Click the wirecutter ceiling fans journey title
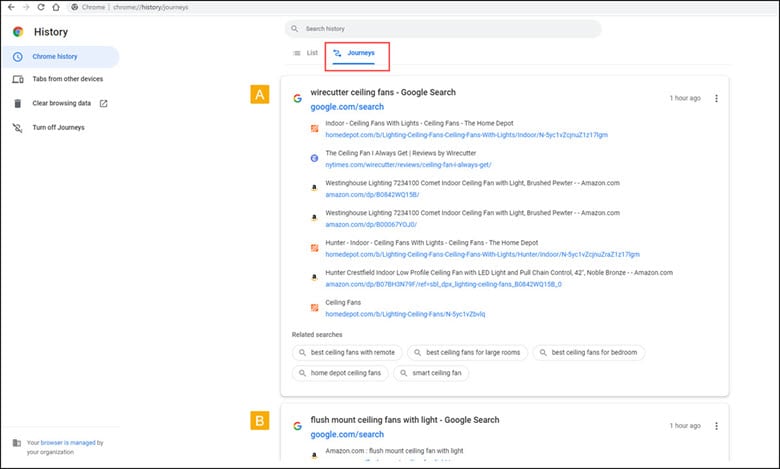The height and width of the screenshot is (469, 780). click(x=383, y=93)
